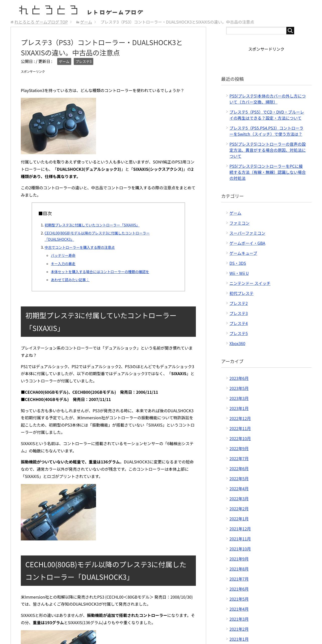
Task: Jump to TOC 本体セットを購入する場合
Action: click(x=100, y=272)
